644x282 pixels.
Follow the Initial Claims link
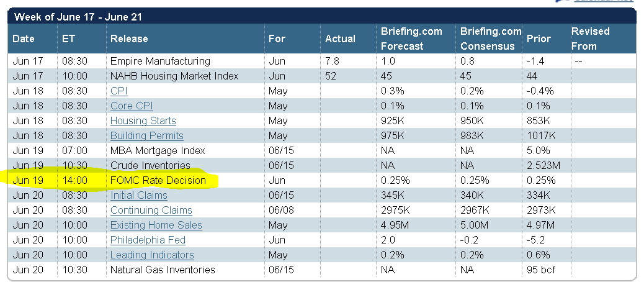138,195
